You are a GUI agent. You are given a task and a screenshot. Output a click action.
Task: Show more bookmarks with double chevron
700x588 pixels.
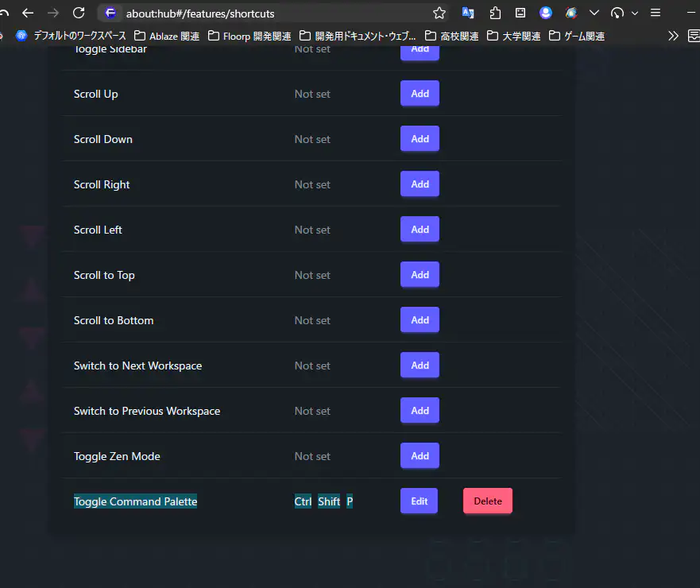(673, 37)
